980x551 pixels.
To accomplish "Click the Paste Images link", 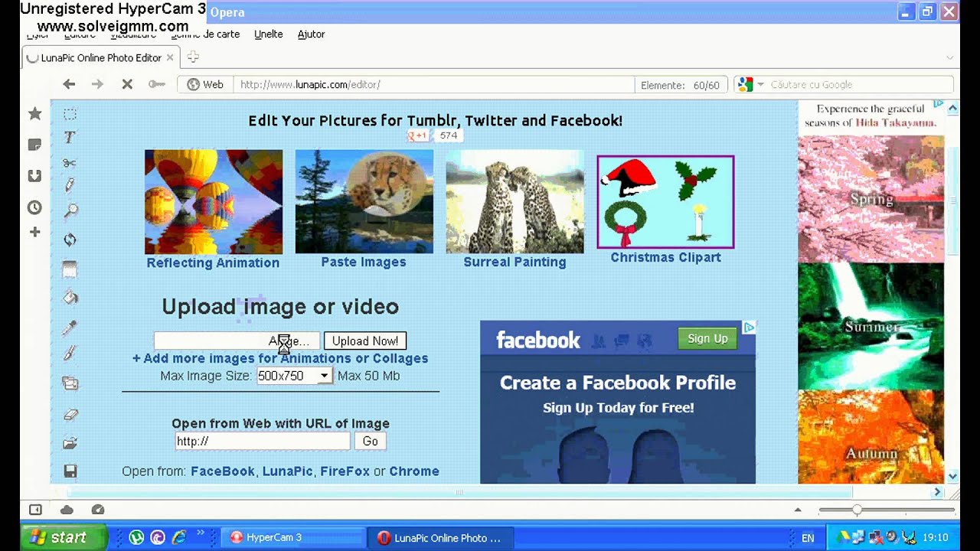I will (364, 262).
